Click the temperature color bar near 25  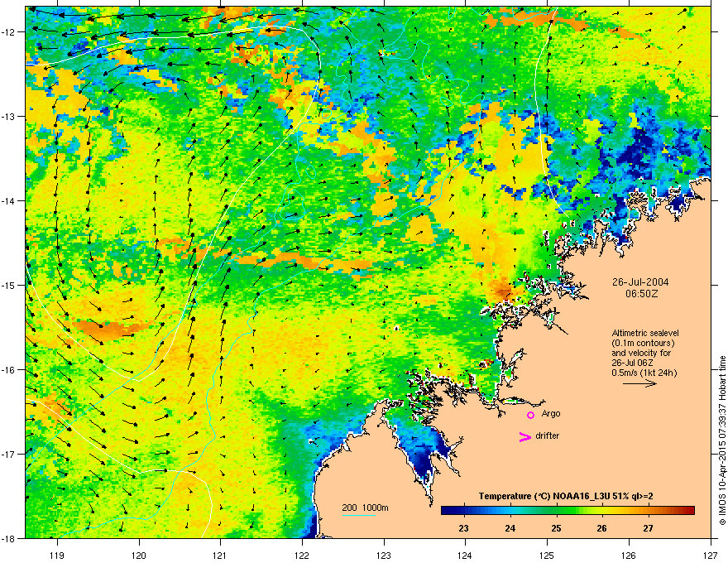click(x=556, y=510)
